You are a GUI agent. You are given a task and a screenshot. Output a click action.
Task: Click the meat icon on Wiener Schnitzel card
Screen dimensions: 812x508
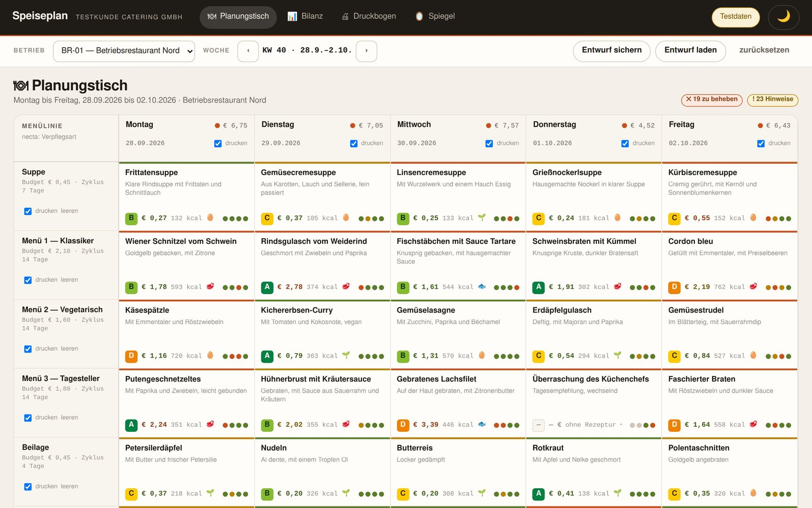(x=210, y=287)
